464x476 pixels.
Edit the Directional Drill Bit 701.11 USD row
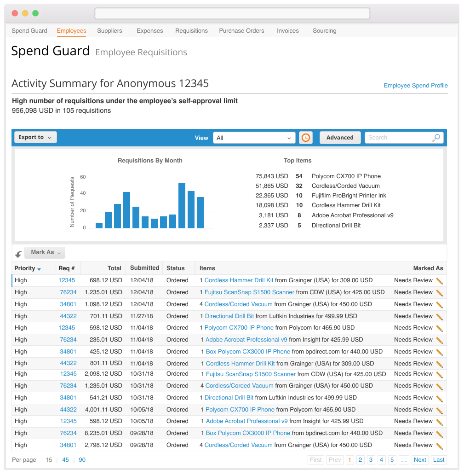point(439,317)
